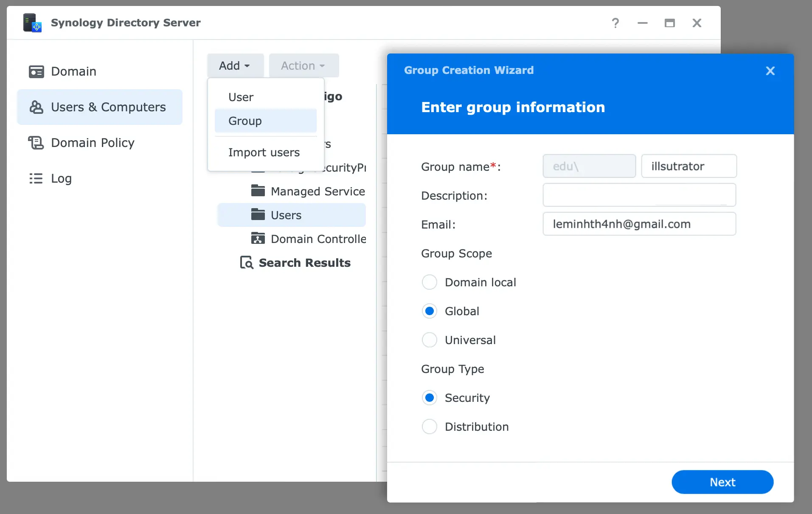
Task: Close the Synology Directory Server window
Action: tap(697, 23)
